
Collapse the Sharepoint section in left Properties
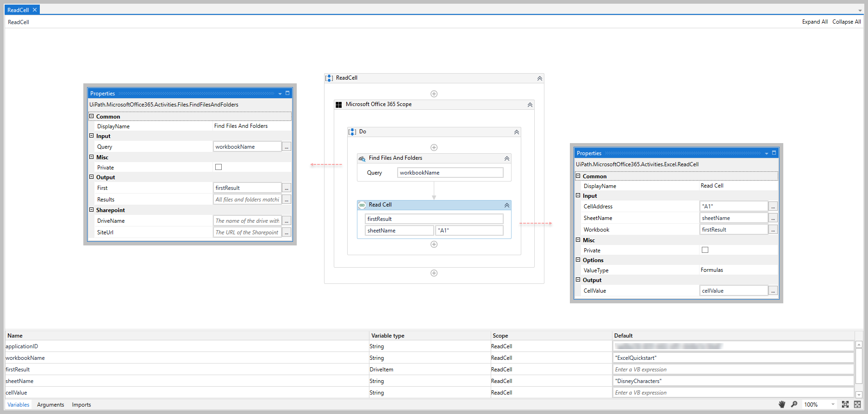click(92, 210)
